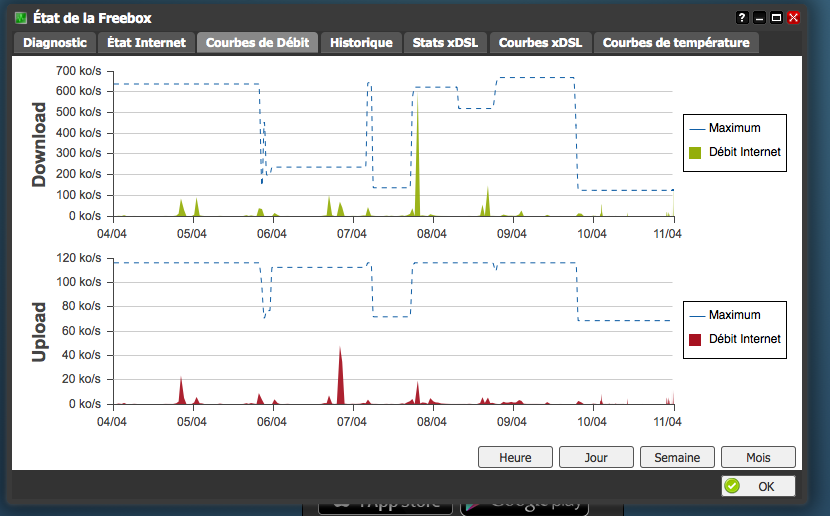Click the Upload axis title

pyautogui.click(x=39, y=332)
